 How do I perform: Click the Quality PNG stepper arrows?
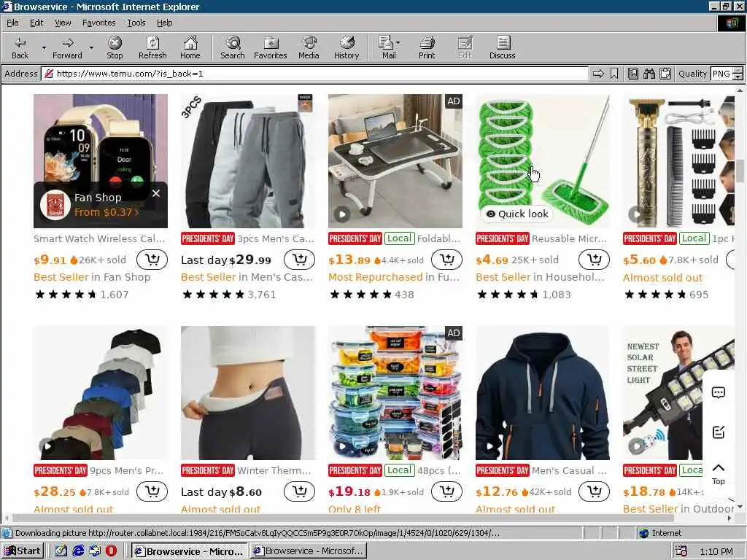pyautogui.click(x=738, y=74)
